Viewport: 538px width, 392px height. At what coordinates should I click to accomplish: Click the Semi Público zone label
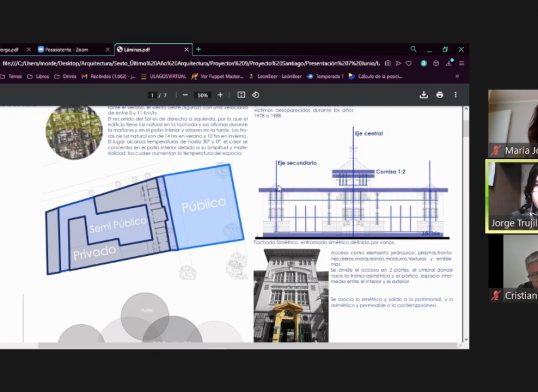(117, 225)
